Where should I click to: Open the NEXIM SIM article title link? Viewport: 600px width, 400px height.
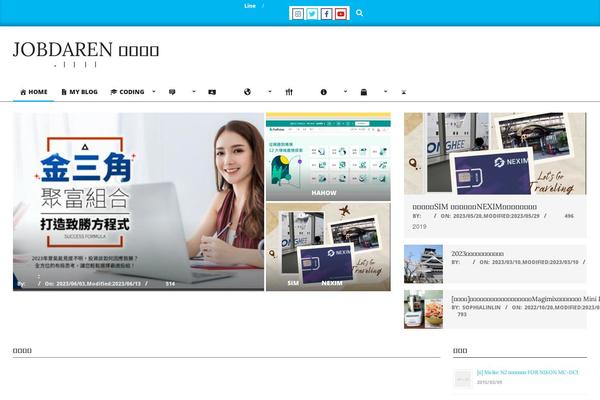(474, 207)
